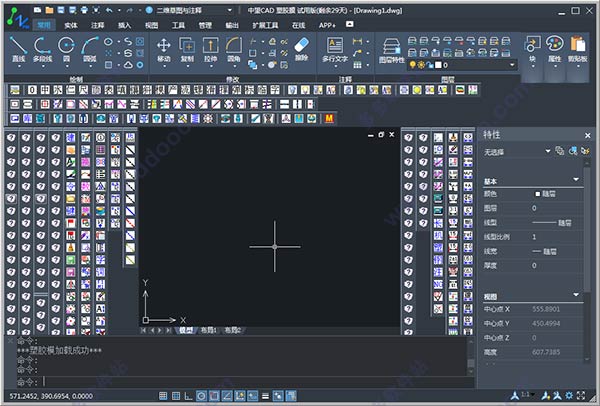
Task: Select the 圆弧 (Arc) tool
Action: point(90,49)
